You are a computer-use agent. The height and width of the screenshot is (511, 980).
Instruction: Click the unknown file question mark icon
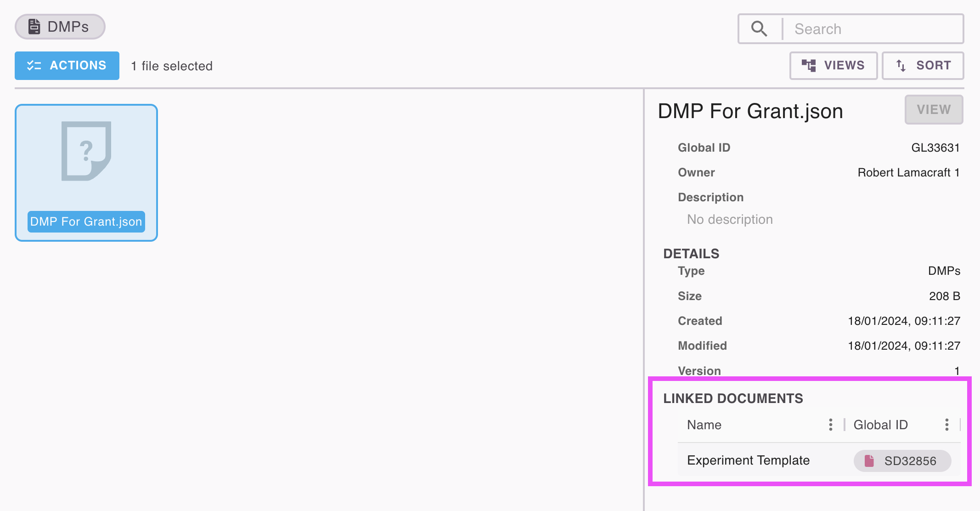86,151
